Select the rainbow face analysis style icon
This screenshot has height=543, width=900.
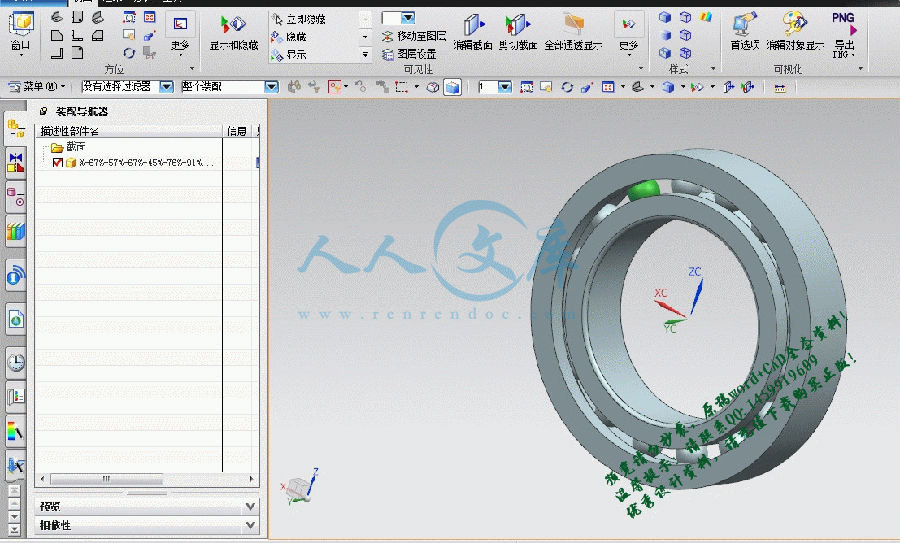(x=705, y=17)
